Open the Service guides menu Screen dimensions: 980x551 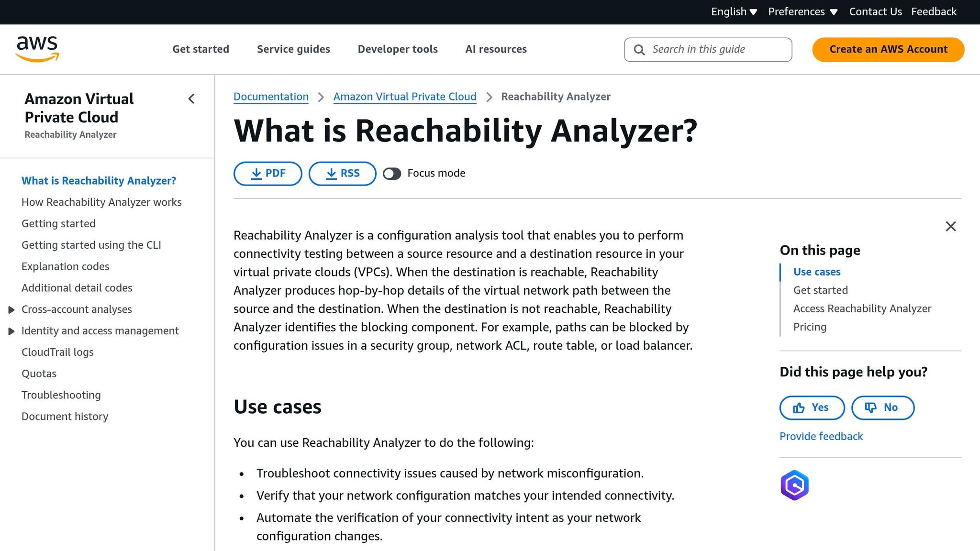tap(293, 49)
